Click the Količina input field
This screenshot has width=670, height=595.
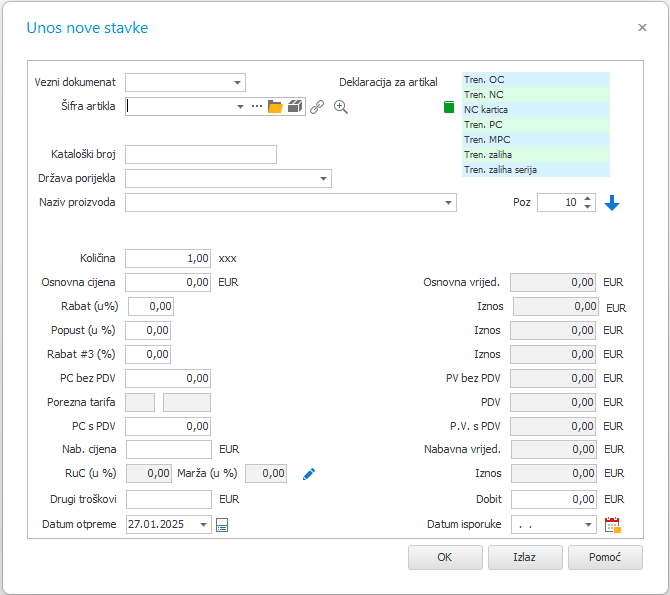click(x=168, y=259)
